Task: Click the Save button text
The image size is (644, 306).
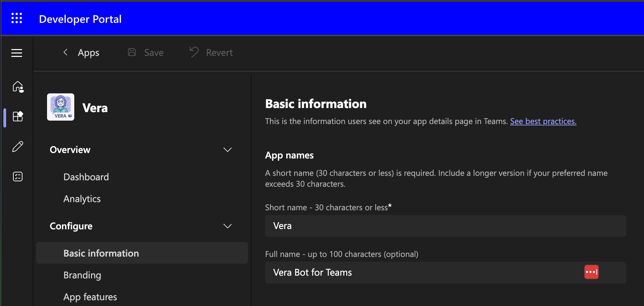Action: (x=154, y=52)
